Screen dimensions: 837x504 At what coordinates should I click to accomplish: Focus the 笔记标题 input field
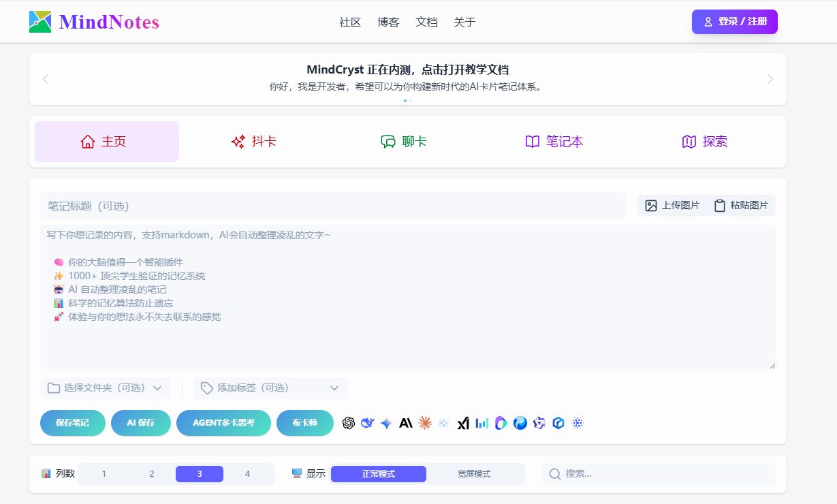pos(333,206)
